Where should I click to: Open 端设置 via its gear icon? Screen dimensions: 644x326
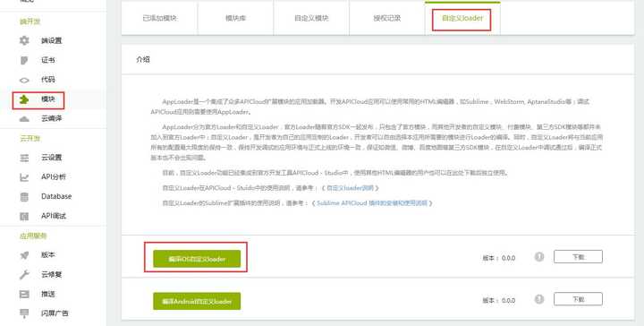[x=24, y=40]
